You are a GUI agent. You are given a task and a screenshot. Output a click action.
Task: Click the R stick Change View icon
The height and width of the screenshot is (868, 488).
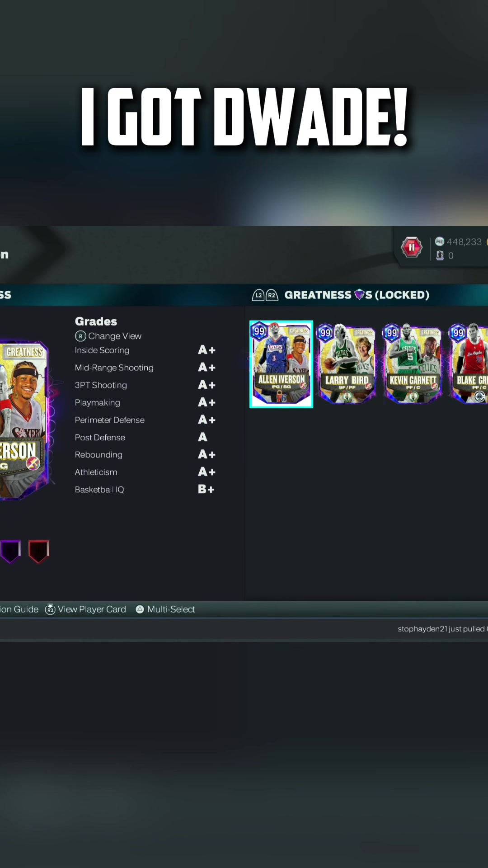pyautogui.click(x=80, y=336)
